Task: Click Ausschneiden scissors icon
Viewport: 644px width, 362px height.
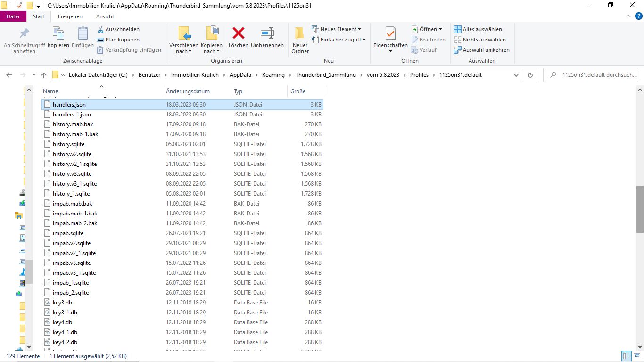Action: click(100, 29)
